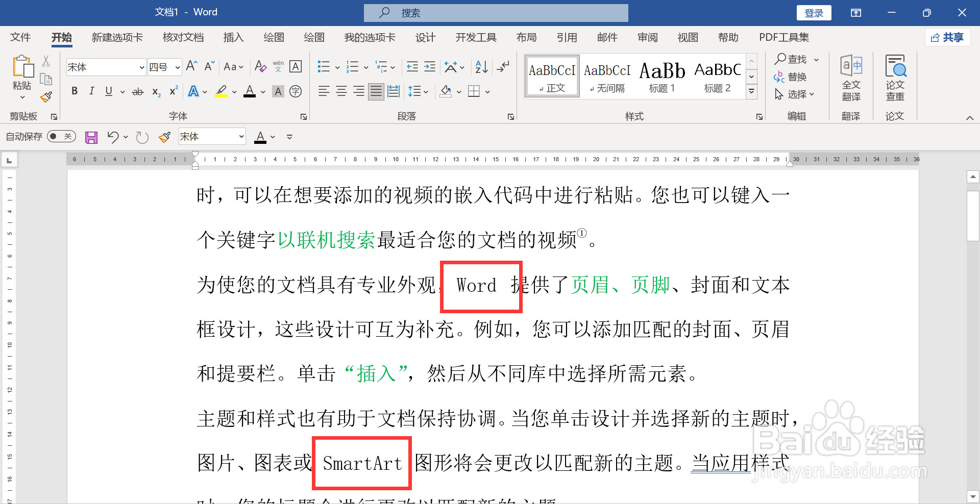Image resolution: width=980 pixels, height=504 pixels.
Task: Click the search (搜索) box in title bar
Action: click(x=496, y=13)
